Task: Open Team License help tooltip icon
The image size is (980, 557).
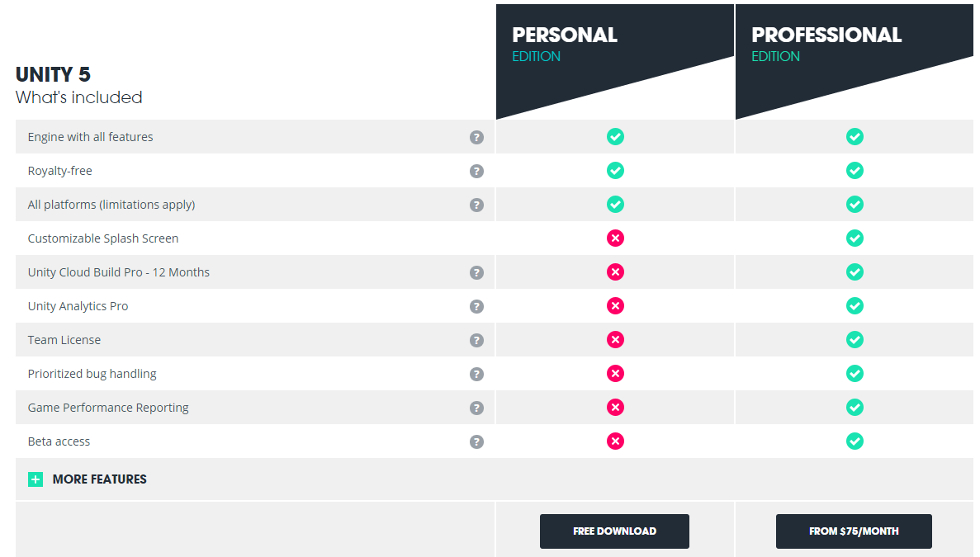Action: (x=477, y=340)
